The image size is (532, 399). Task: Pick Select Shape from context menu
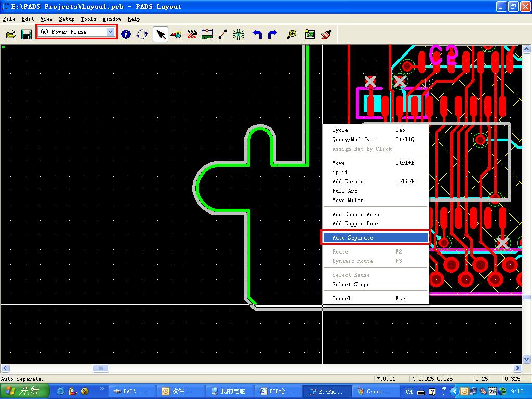351,284
